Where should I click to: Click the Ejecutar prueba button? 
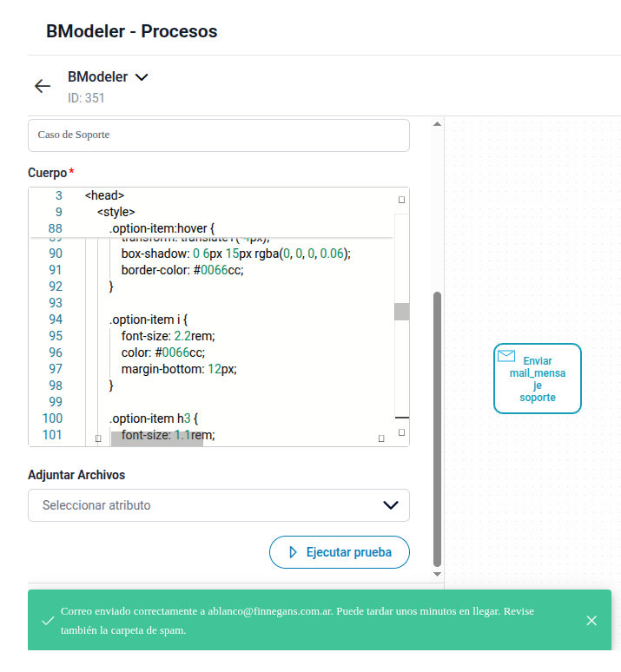pyautogui.click(x=340, y=552)
